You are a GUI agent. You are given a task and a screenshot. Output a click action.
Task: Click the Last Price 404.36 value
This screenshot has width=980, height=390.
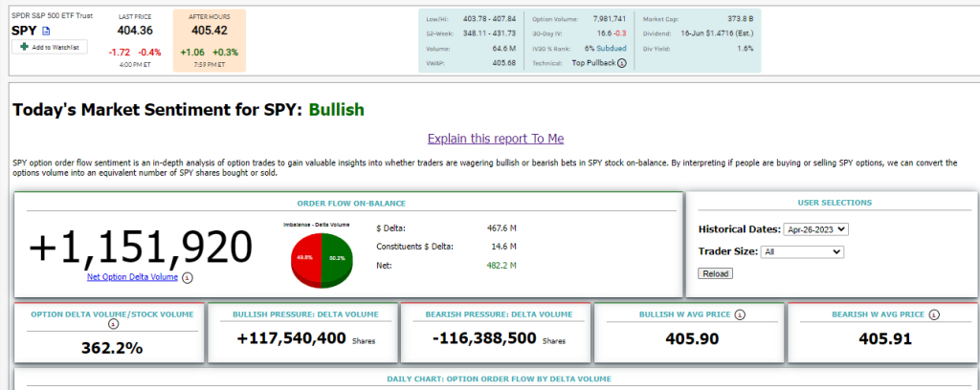135,31
